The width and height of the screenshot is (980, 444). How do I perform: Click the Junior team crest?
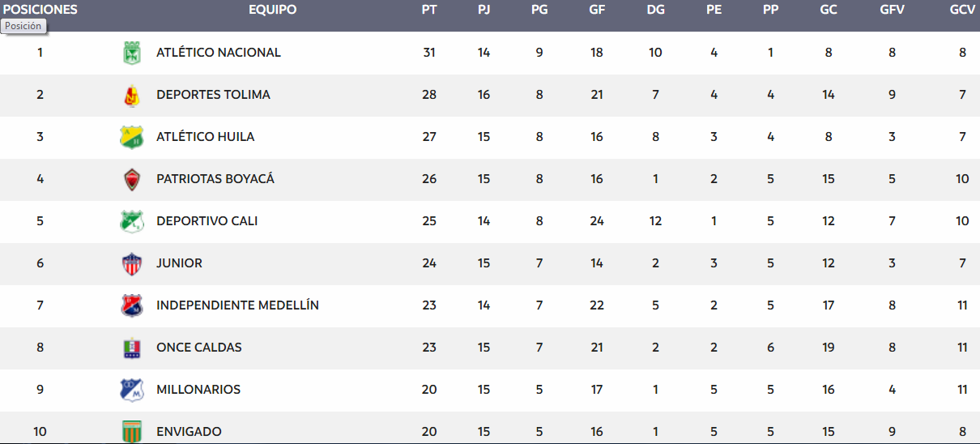(131, 263)
